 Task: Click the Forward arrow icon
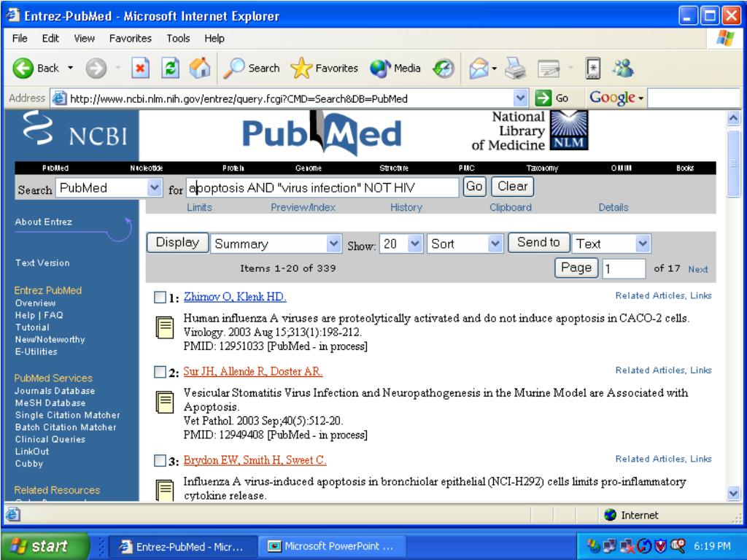coord(96,69)
